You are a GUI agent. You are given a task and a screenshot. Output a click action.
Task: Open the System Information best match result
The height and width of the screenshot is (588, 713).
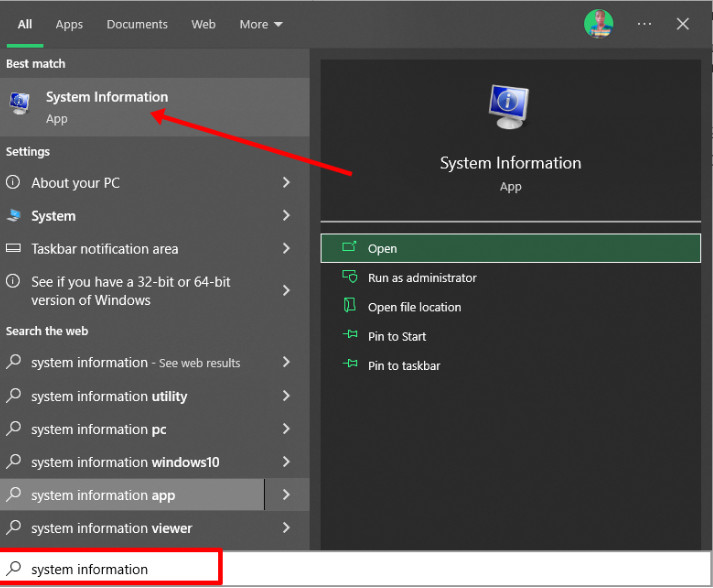coord(155,107)
